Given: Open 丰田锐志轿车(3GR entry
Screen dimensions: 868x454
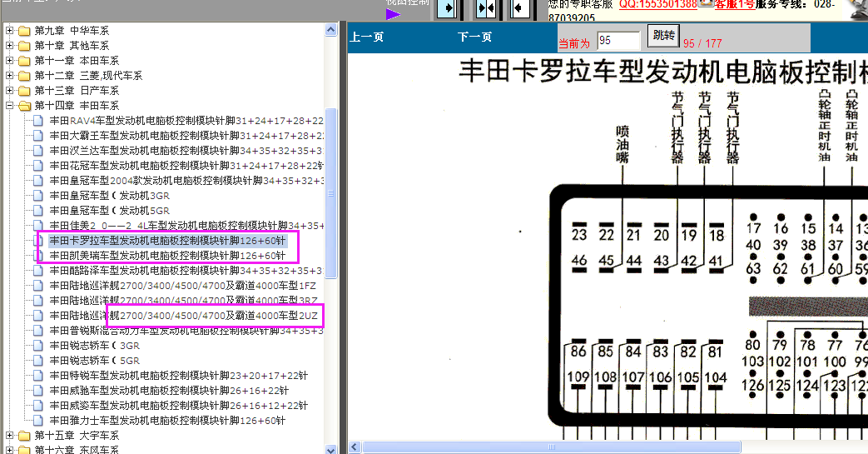Looking at the screenshot, I should pyautogui.click(x=95, y=345).
